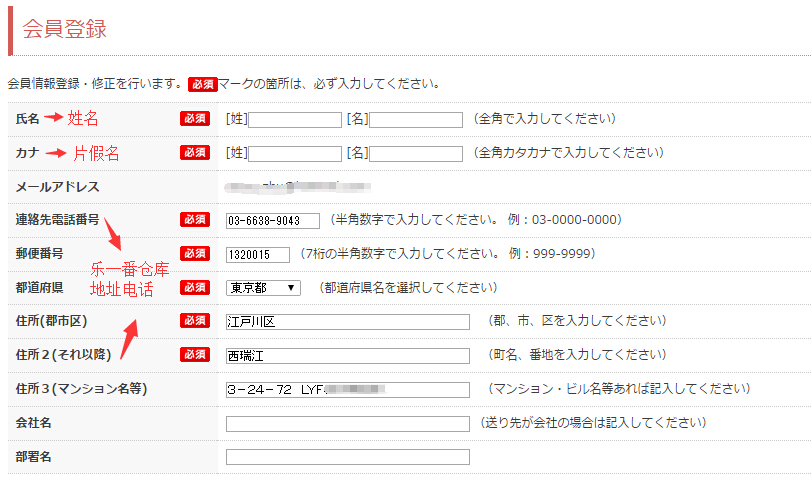
Task: Click the 住所2 field containing 西瑞江
Action: 347,356
